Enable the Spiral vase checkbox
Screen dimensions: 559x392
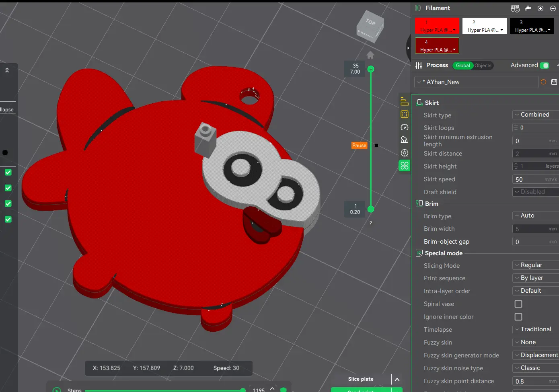point(518,304)
